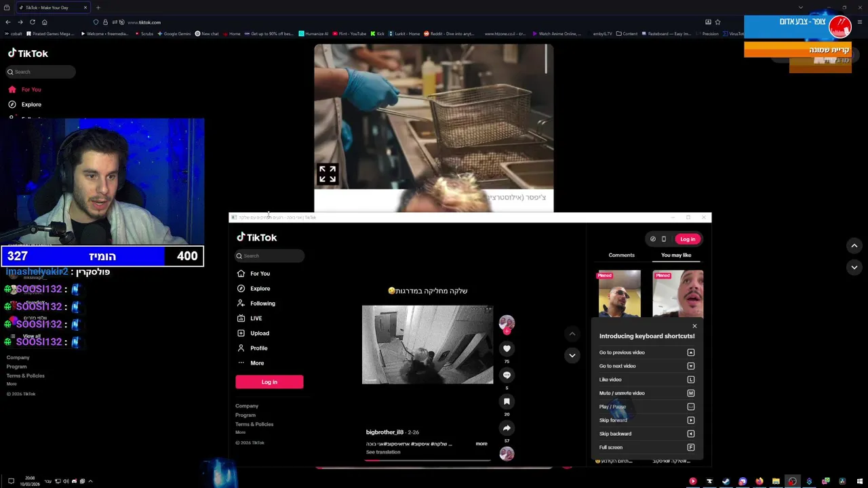Bookmark the page with the star icon
Image resolution: width=868 pixels, height=488 pixels.
[x=717, y=22]
